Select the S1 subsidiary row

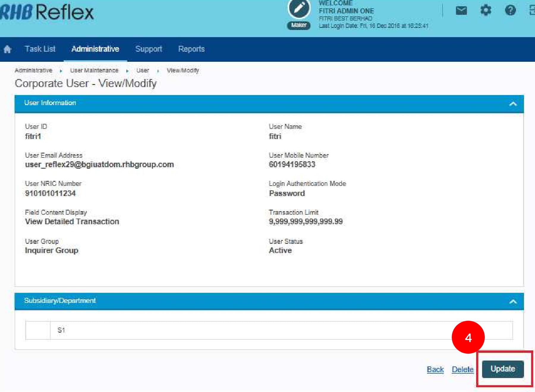click(61, 330)
